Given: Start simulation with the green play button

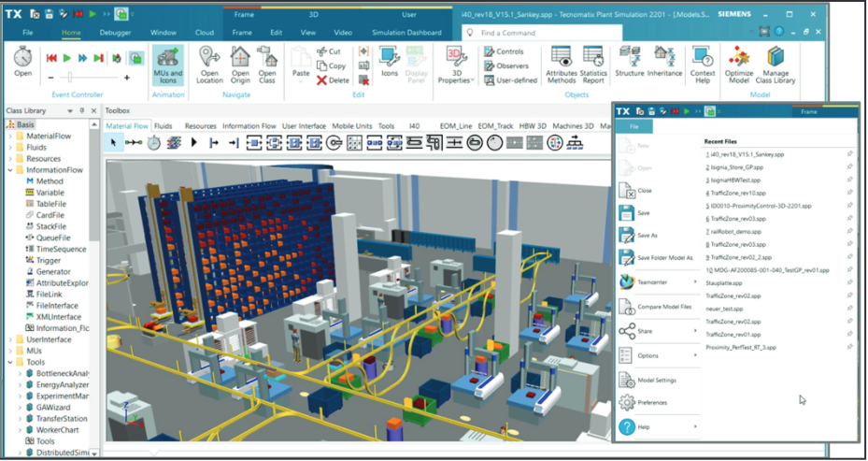Looking at the screenshot, I should 67,58.
